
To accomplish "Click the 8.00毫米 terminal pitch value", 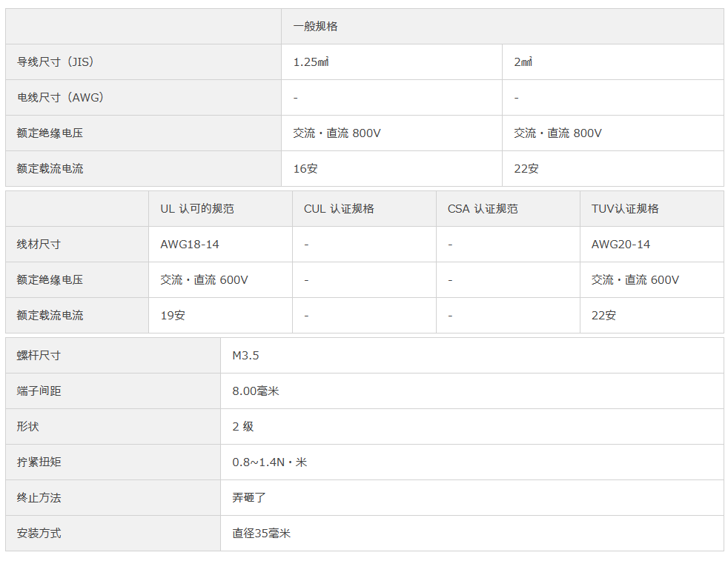I will pos(255,391).
